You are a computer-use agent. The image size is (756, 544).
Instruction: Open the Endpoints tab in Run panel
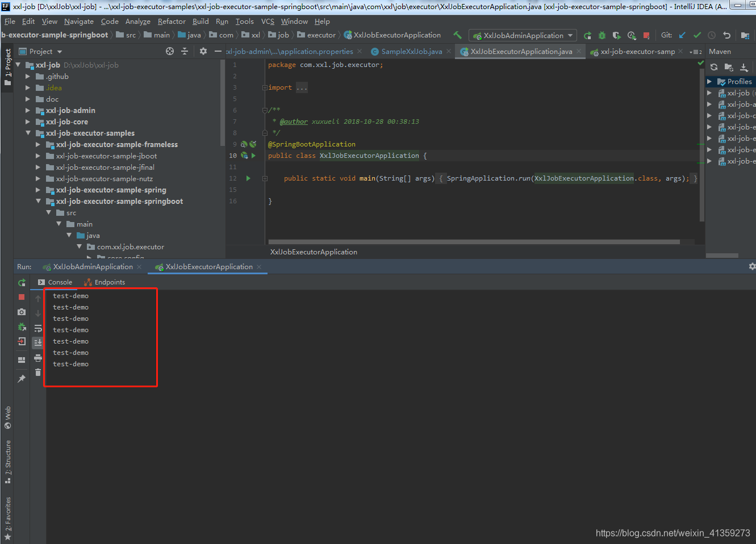pyautogui.click(x=105, y=282)
